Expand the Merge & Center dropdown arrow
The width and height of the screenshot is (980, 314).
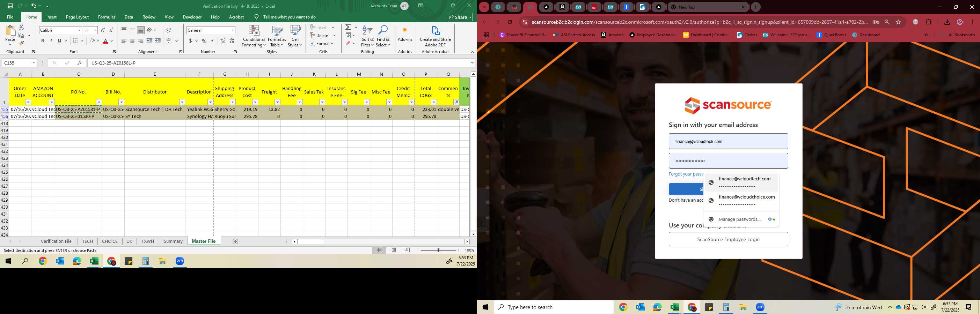tap(176, 41)
